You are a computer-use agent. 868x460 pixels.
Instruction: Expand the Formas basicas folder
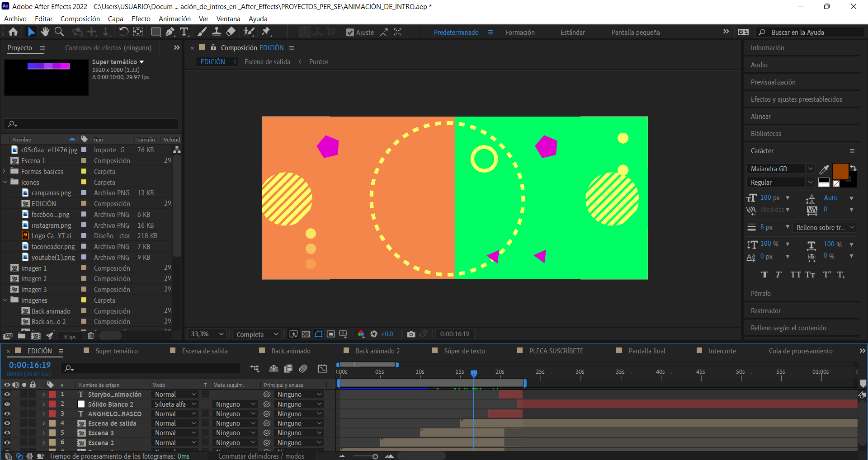(5, 171)
